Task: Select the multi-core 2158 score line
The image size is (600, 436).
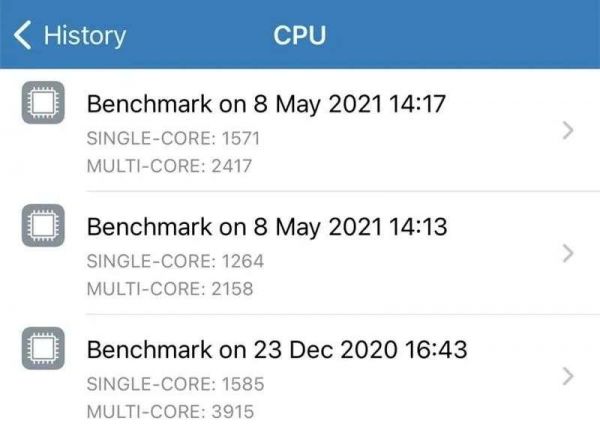Action: point(170,289)
